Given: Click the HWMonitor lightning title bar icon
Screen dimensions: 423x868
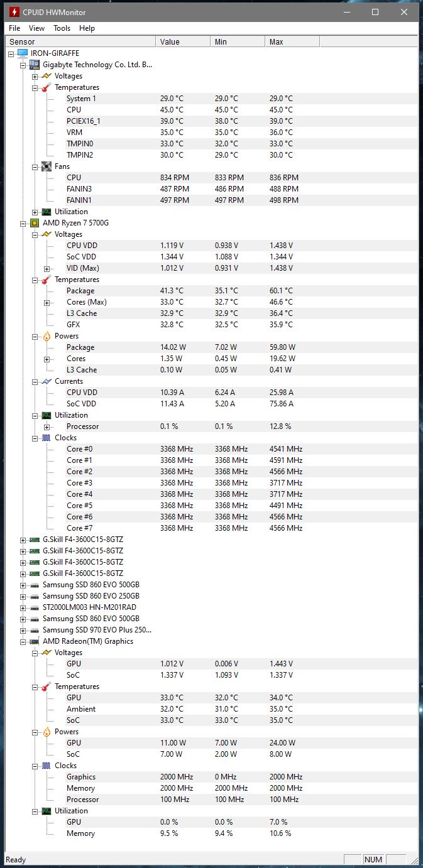Looking at the screenshot, I should tap(14, 12).
